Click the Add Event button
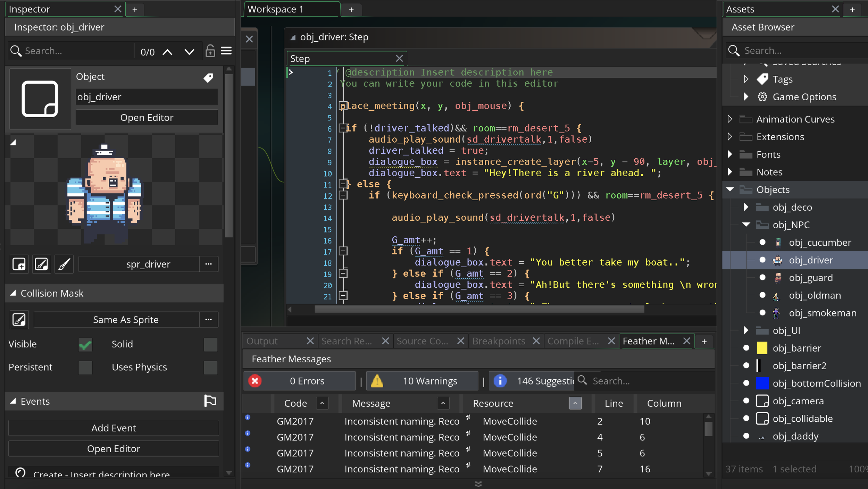Image resolution: width=868 pixels, height=489 pixels. tap(114, 428)
